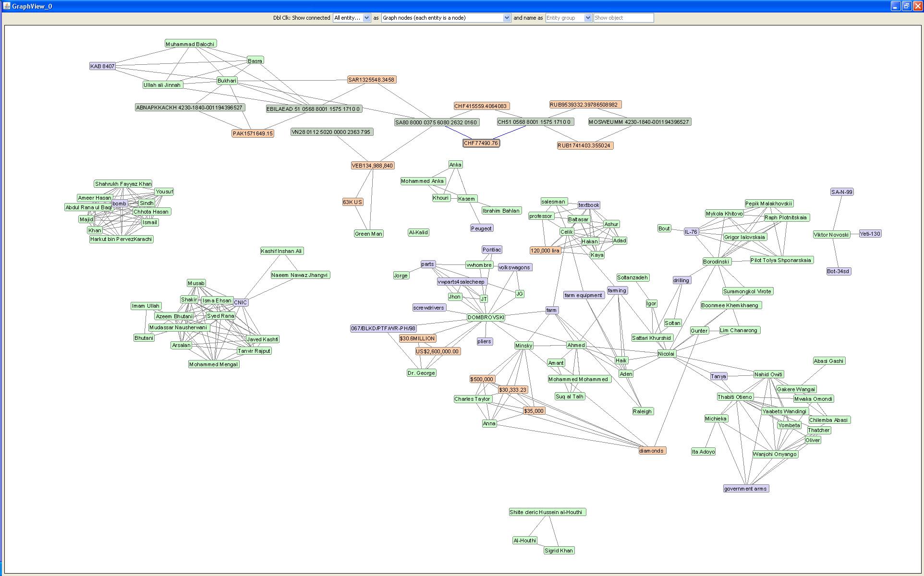Select the Charles Taylor node
Image resolution: width=924 pixels, height=576 pixels.
(x=473, y=399)
